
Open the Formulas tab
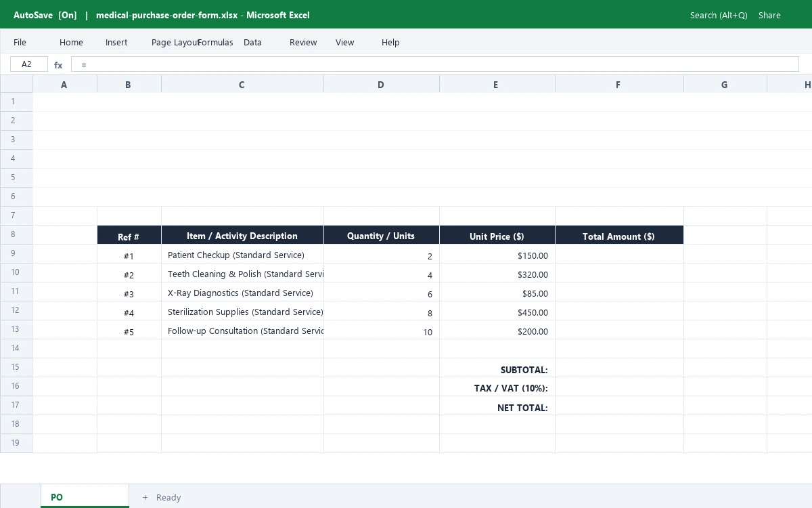(x=215, y=42)
